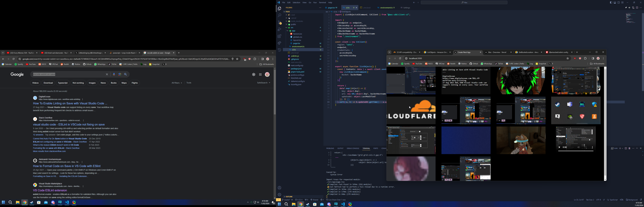Click the Cloudflare logo image thumbnail
644x207 pixels.
(411, 111)
